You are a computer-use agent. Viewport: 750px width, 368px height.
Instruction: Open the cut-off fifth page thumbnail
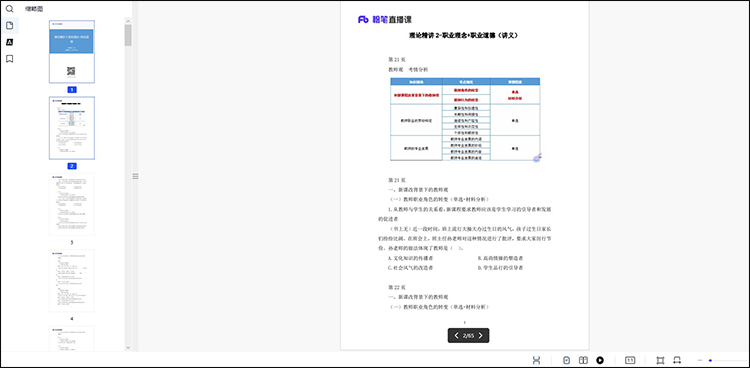pos(72,338)
